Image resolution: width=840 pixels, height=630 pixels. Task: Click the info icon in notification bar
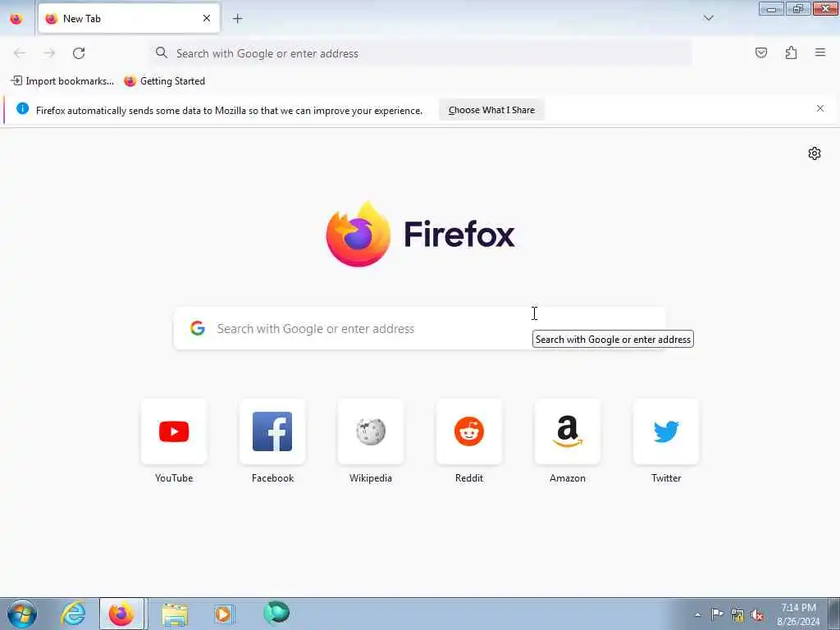tap(22, 108)
